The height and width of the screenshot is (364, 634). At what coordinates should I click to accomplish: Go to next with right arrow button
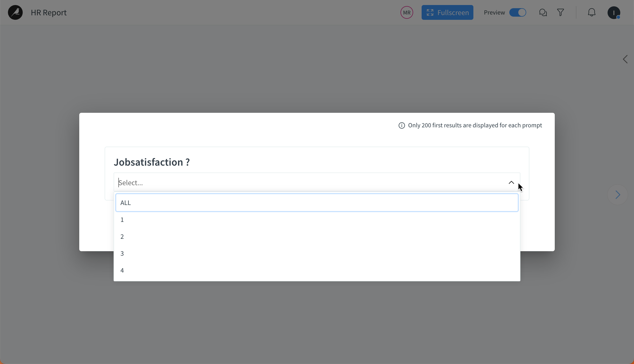[x=618, y=195]
